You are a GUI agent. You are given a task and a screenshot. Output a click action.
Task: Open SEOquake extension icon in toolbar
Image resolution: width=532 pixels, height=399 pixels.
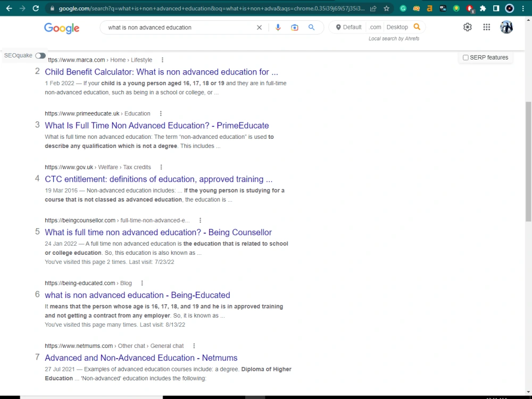tap(417, 9)
